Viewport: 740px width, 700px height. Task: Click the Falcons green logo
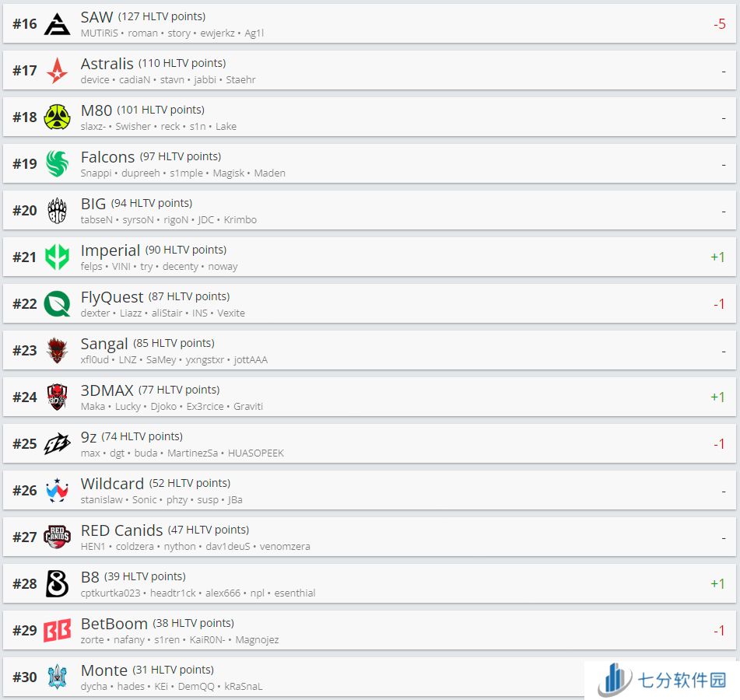(x=57, y=163)
